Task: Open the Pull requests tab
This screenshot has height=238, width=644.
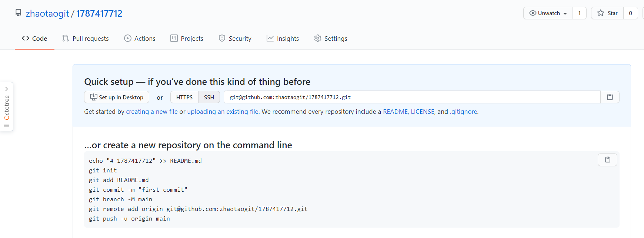Action: (86, 39)
